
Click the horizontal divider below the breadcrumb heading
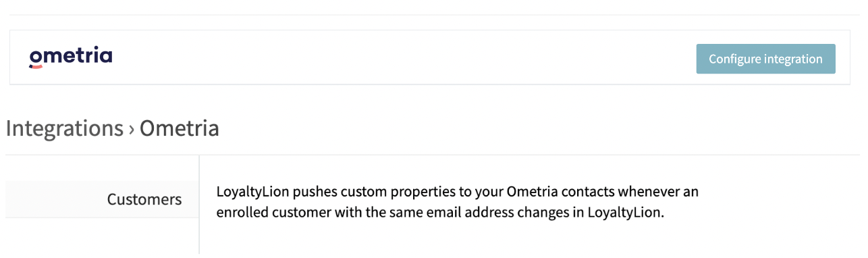pyautogui.click(x=432, y=155)
